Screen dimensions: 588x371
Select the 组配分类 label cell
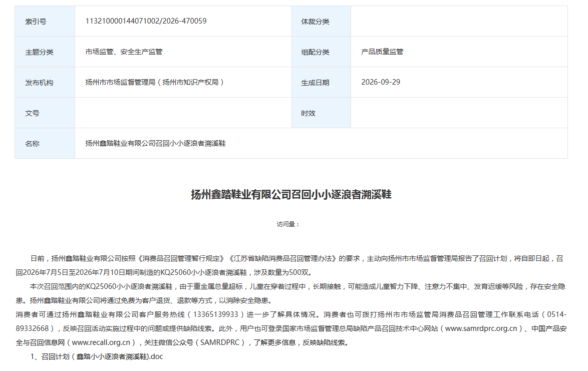click(321, 52)
